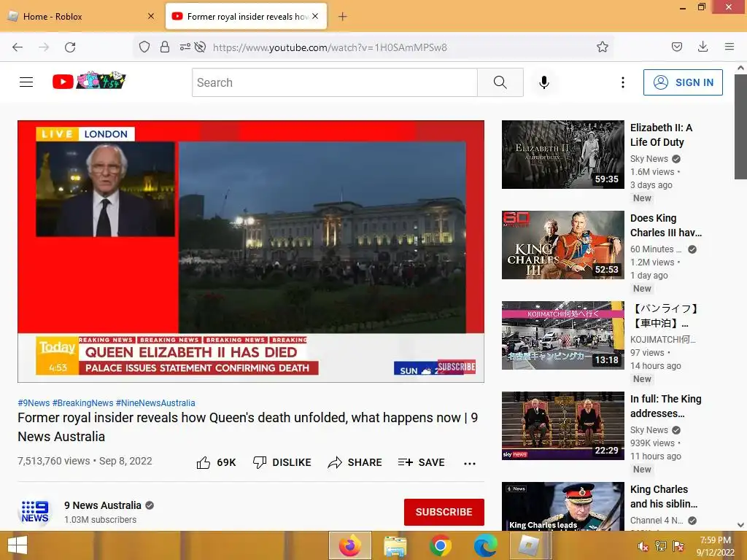Follow the #BreakingNews hashtag link

click(x=83, y=402)
